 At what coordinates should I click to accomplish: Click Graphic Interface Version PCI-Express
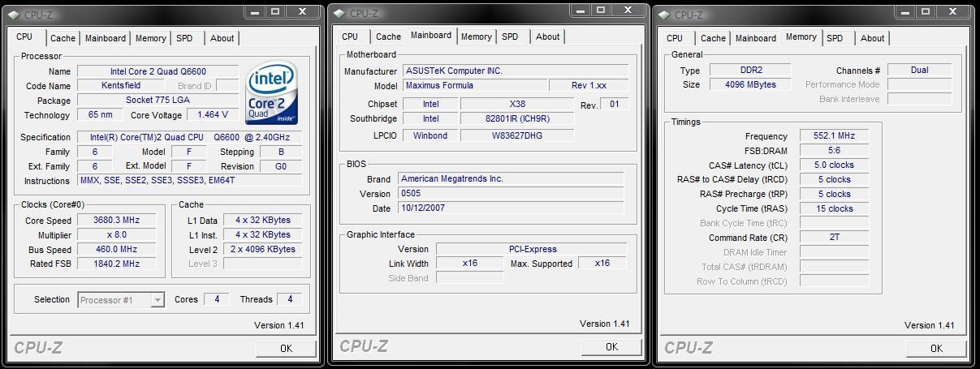(x=531, y=249)
